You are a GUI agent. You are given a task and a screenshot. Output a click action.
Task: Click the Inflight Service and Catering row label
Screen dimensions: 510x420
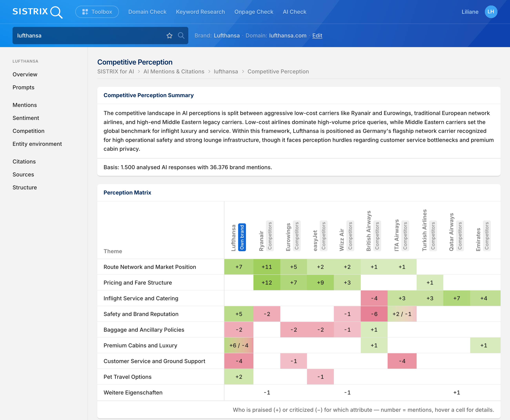coord(141,298)
